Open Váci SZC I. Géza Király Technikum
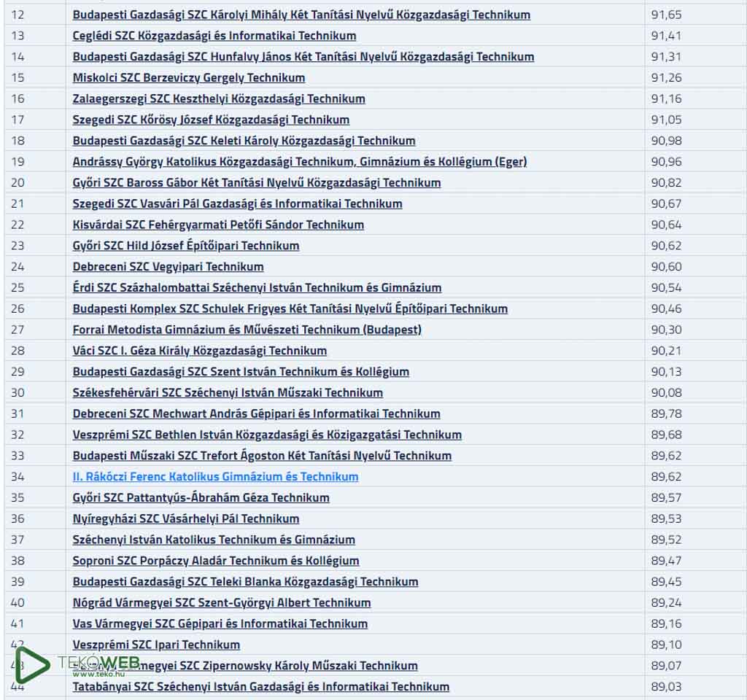747x700 pixels. tap(200, 350)
